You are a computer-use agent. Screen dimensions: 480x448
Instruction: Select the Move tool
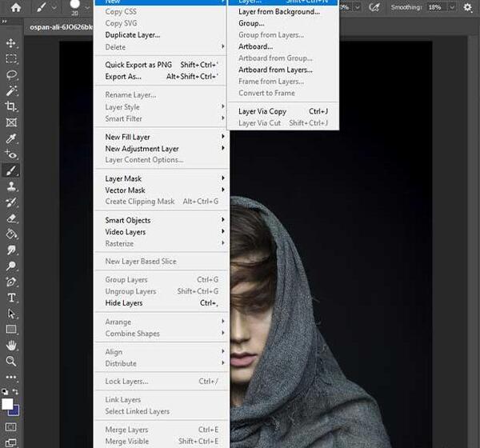point(11,43)
